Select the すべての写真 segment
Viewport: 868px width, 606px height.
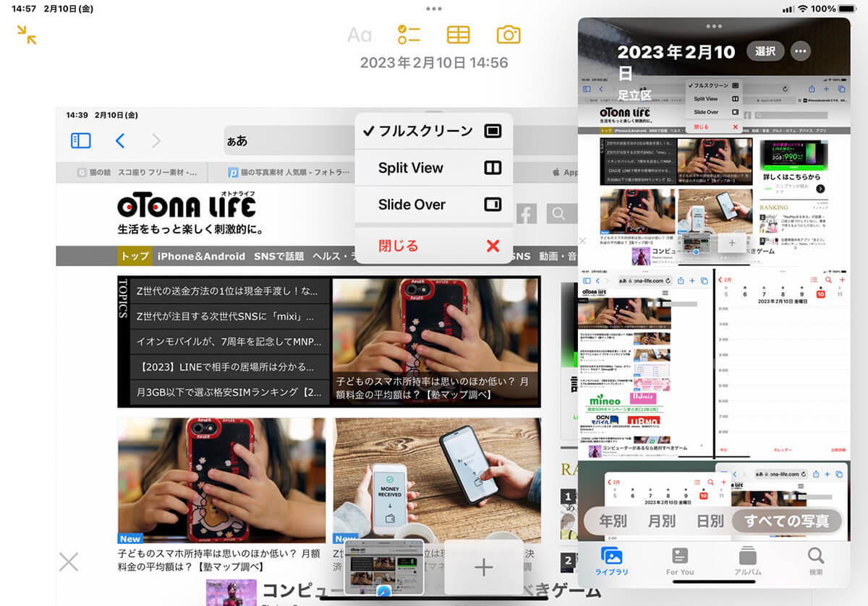(x=787, y=521)
